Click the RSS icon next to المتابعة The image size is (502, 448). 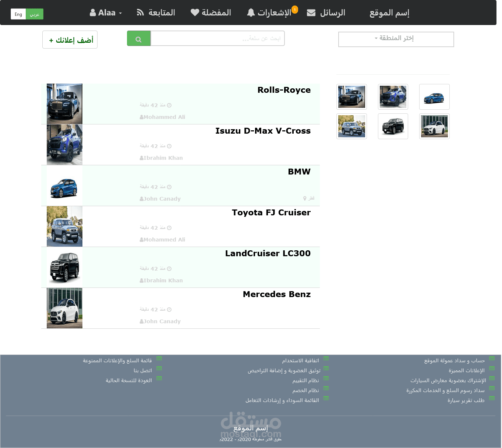[140, 13]
